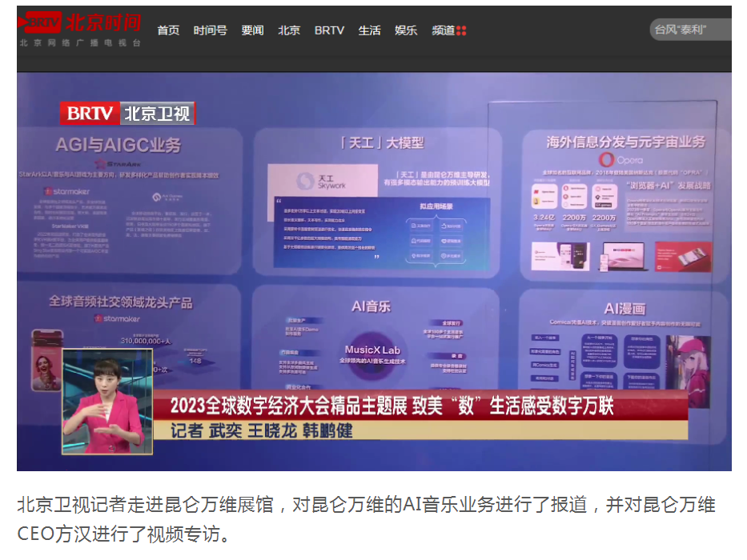This screenshot has height=560, width=747.
Task: Click the BRTV navigation link
Action: [329, 30]
